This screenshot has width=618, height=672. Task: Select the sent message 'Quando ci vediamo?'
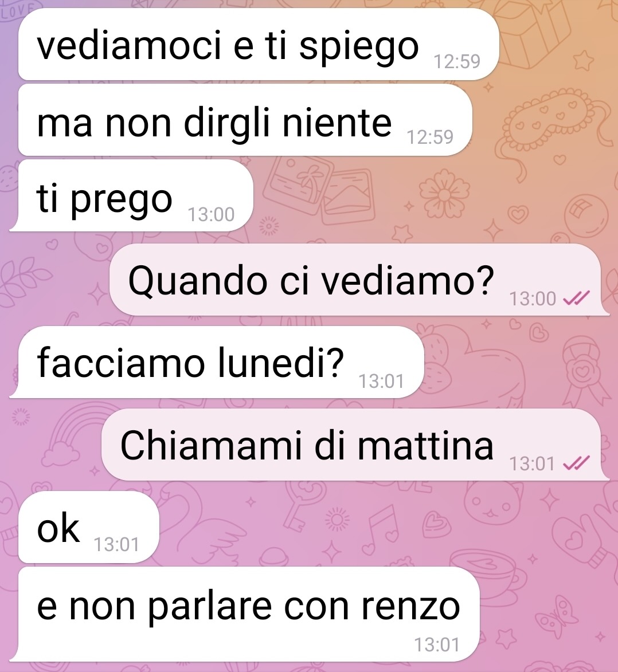tap(359, 280)
